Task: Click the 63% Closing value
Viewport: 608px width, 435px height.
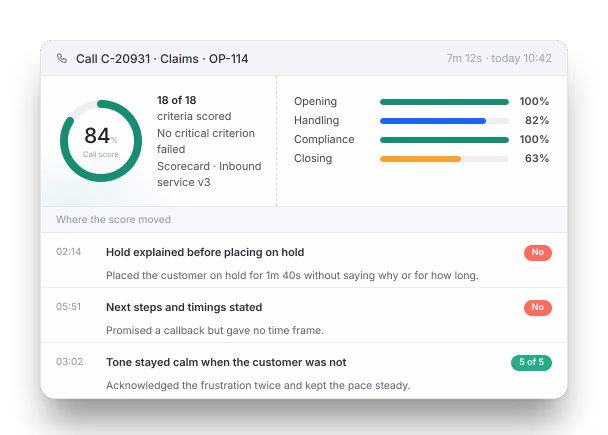Action: click(x=537, y=158)
